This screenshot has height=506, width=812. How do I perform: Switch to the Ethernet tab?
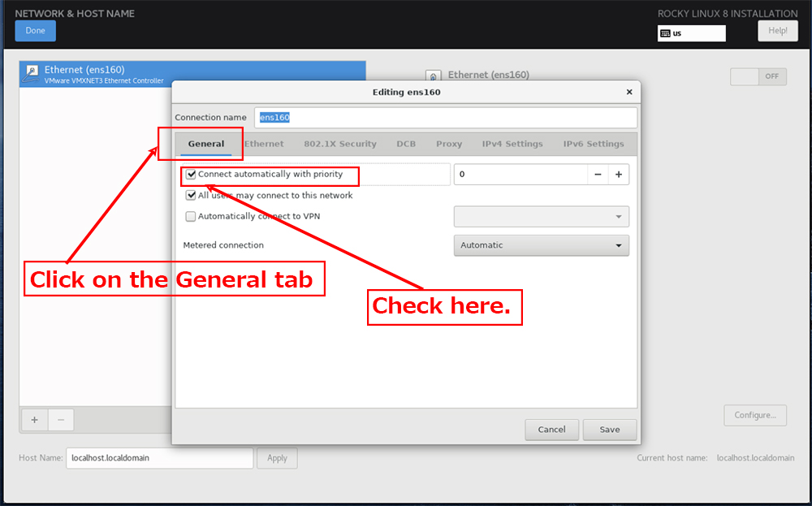[264, 144]
